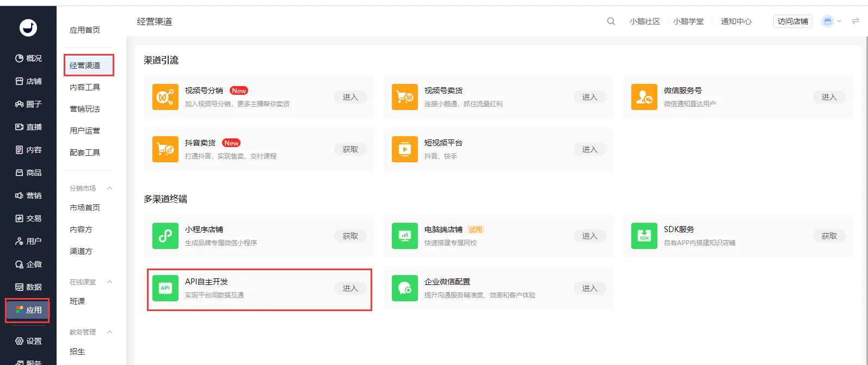
Task: Collapse the 分销市场 section chevron
Action: pos(109,188)
